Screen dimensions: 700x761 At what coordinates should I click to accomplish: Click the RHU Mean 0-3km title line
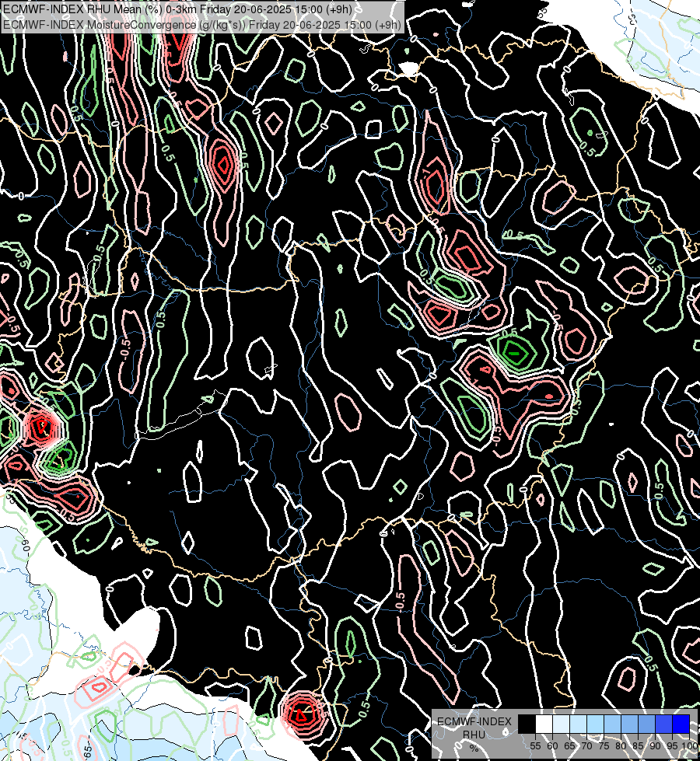178,9
